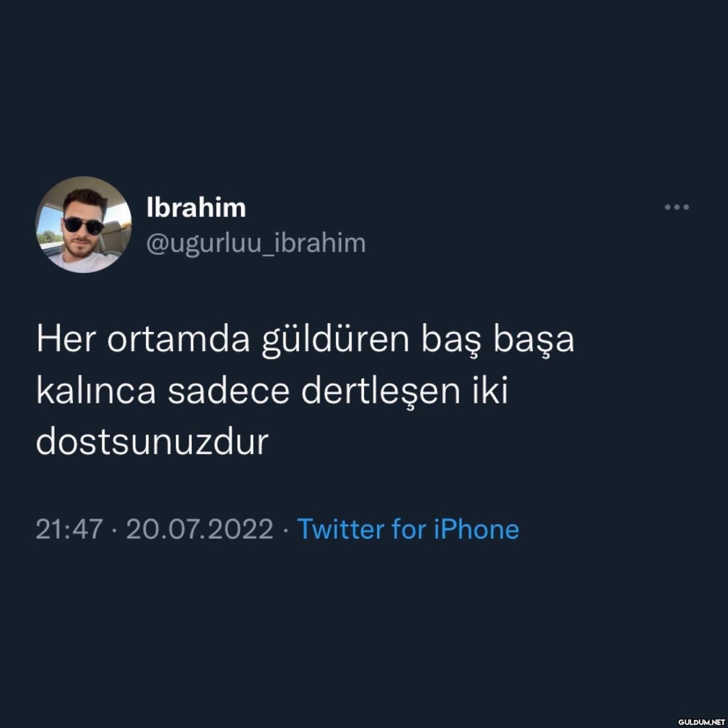Select the 20.07.2022 tweet date
The width and height of the screenshot is (728, 728).
point(200,529)
